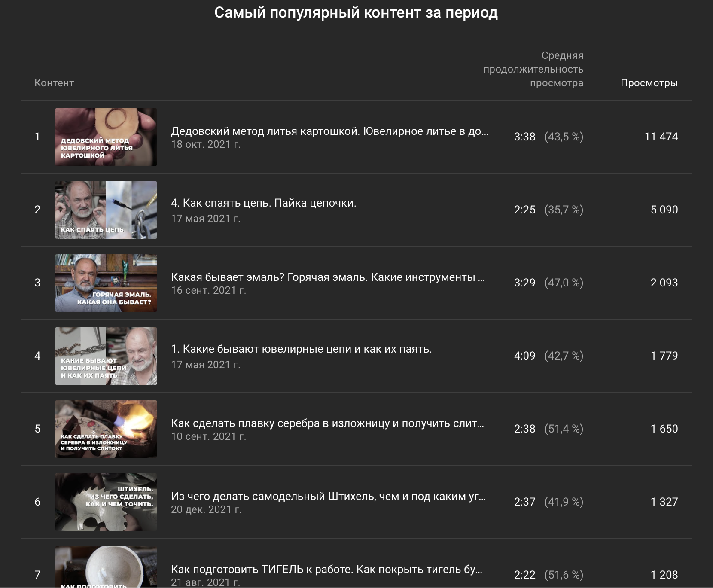713x588 pixels.
Task: Open title 'Как подготовить ТИГЕЛЬ к работе'
Action: (326, 569)
